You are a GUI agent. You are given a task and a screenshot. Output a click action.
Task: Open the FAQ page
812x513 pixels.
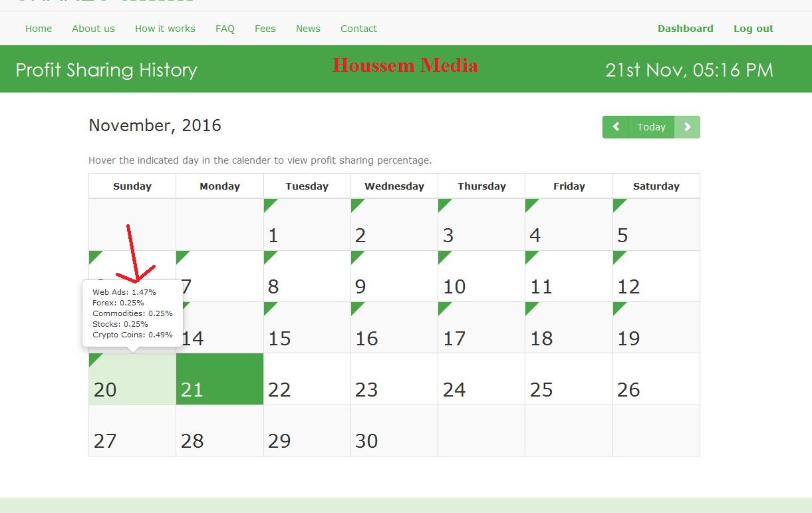coord(225,29)
